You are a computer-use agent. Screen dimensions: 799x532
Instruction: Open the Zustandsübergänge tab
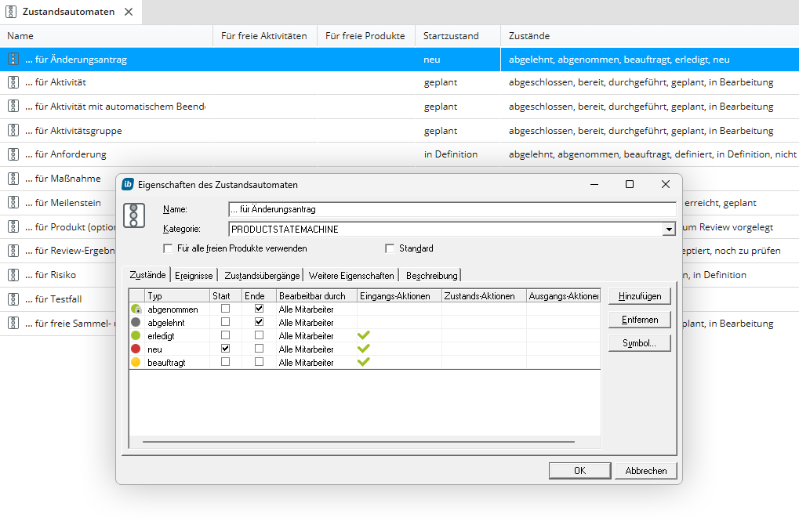click(x=262, y=275)
